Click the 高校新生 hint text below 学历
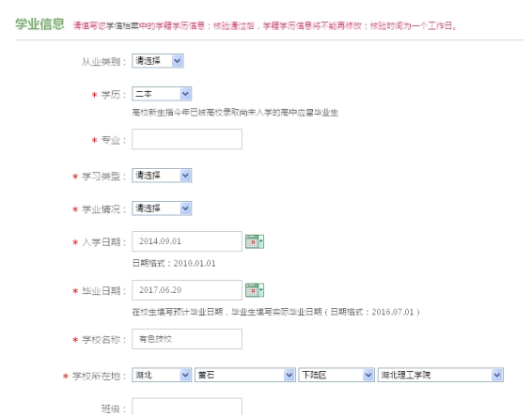 point(235,113)
